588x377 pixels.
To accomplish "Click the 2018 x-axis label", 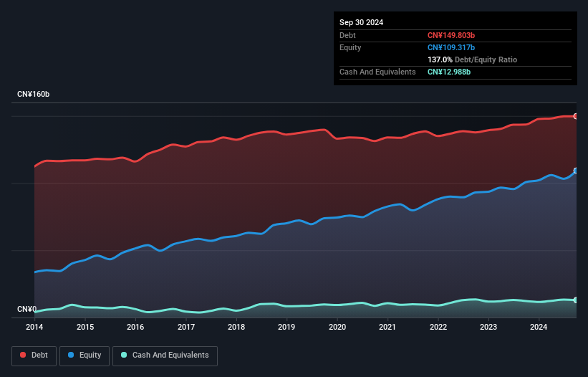I will [236, 327].
